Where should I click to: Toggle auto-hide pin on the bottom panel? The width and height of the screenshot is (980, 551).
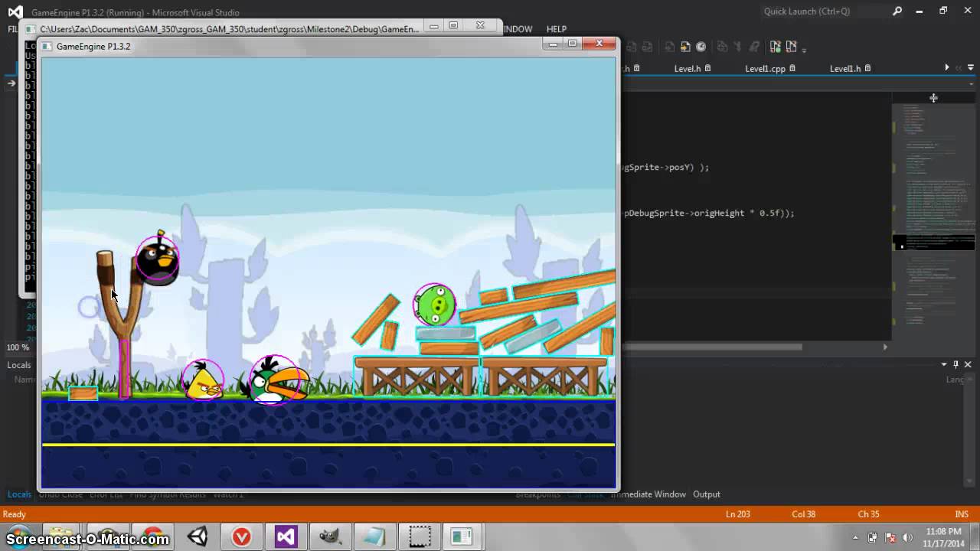(x=955, y=365)
